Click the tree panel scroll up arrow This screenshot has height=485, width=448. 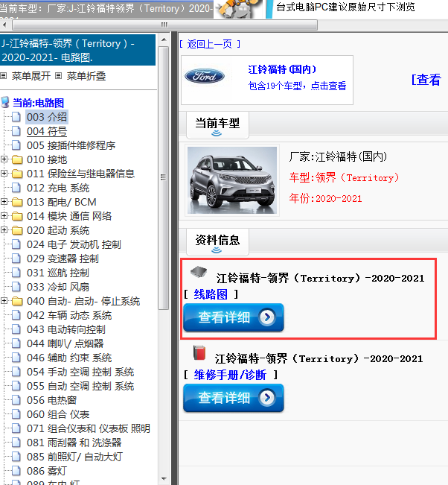pos(164,39)
